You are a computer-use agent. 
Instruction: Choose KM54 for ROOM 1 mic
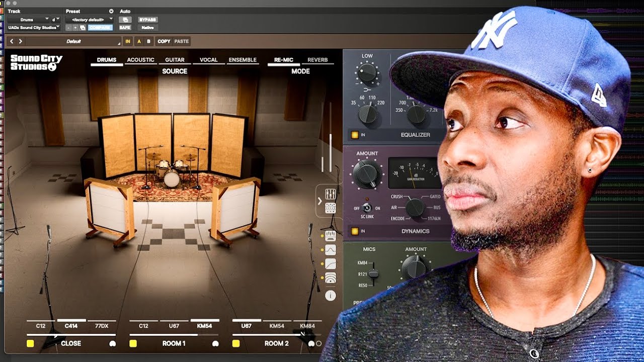point(205,325)
